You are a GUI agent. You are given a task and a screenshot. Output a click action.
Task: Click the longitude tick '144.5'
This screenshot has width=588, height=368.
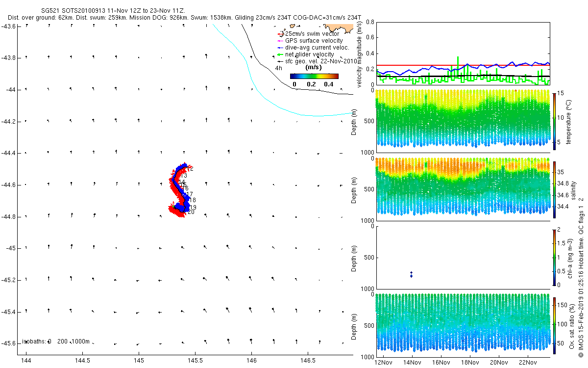pos(82,361)
